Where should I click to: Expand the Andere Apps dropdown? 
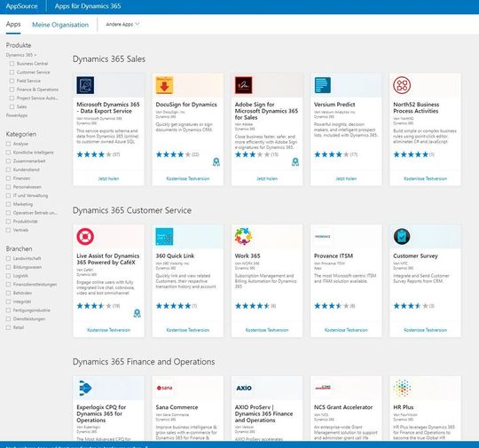(122, 24)
